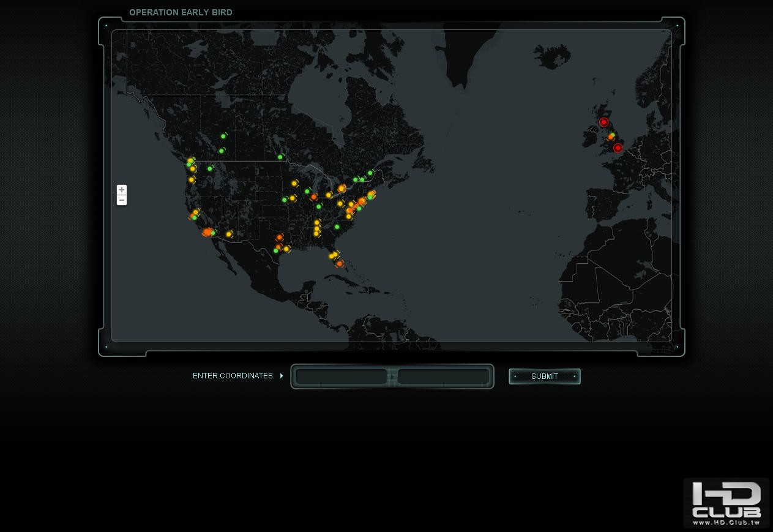Click the first coordinates input field
The width and height of the screenshot is (773, 532).
341,377
